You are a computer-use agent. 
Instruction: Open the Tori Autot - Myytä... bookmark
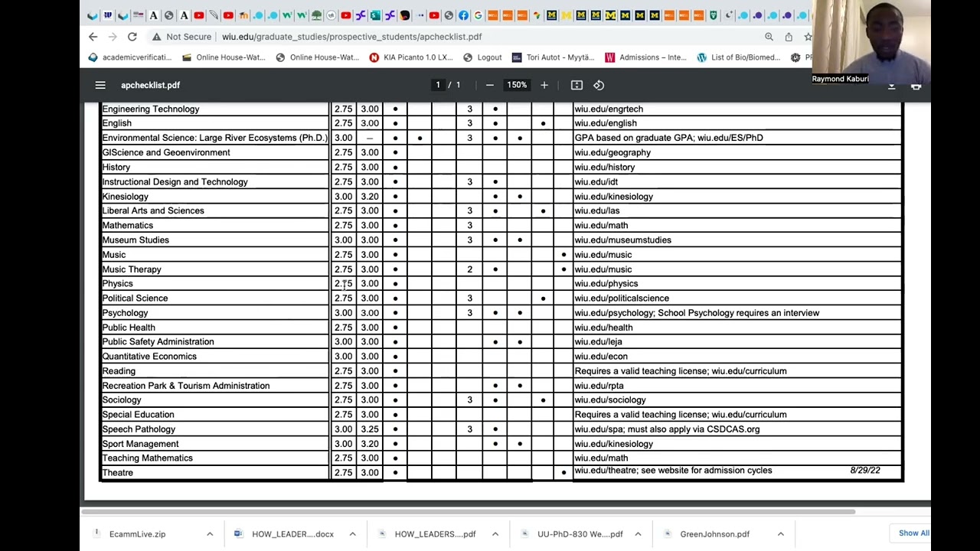pyautogui.click(x=553, y=57)
